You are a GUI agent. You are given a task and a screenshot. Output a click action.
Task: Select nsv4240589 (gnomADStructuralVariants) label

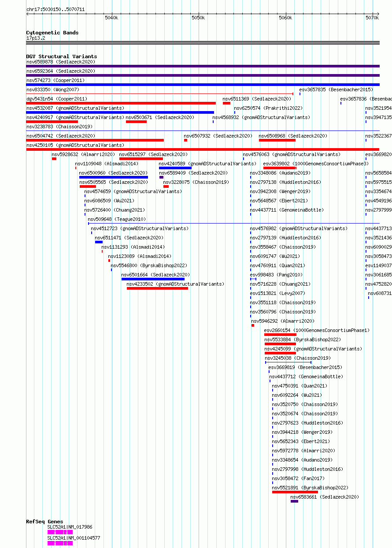207,164
